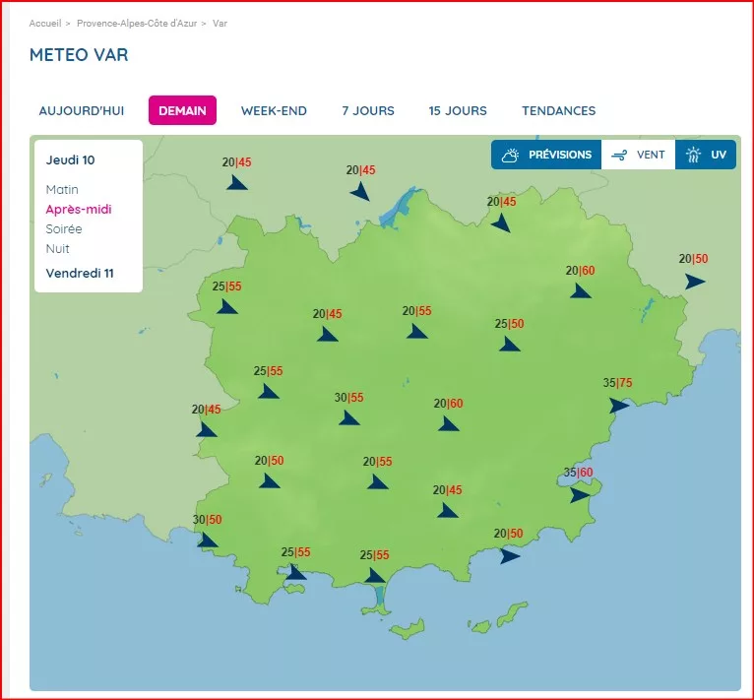Open the Aujourd'hui forecast tab

point(82,110)
